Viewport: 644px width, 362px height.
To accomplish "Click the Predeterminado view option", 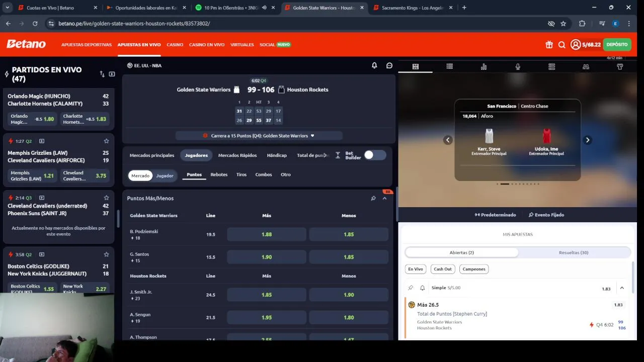I will click(x=495, y=215).
